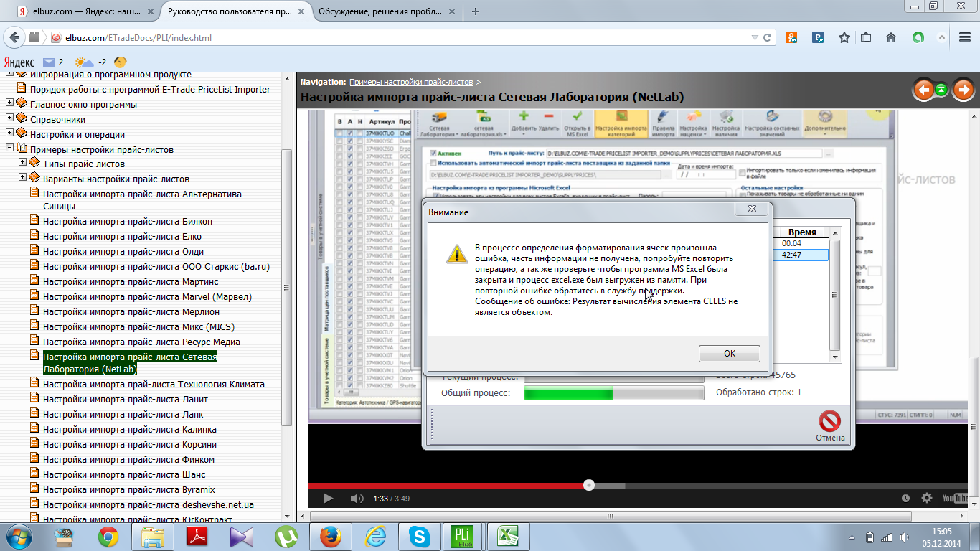Click the Watch Later clock icon on video

(905, 498)
